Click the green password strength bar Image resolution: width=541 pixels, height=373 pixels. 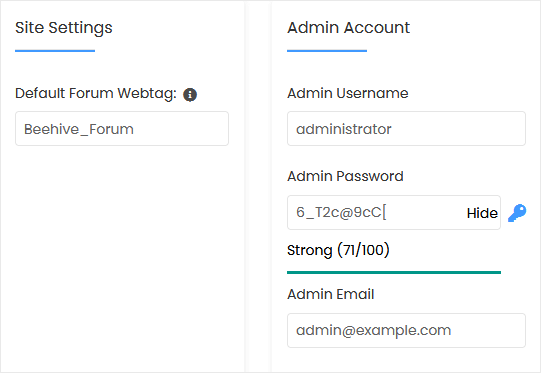(394, 272)
